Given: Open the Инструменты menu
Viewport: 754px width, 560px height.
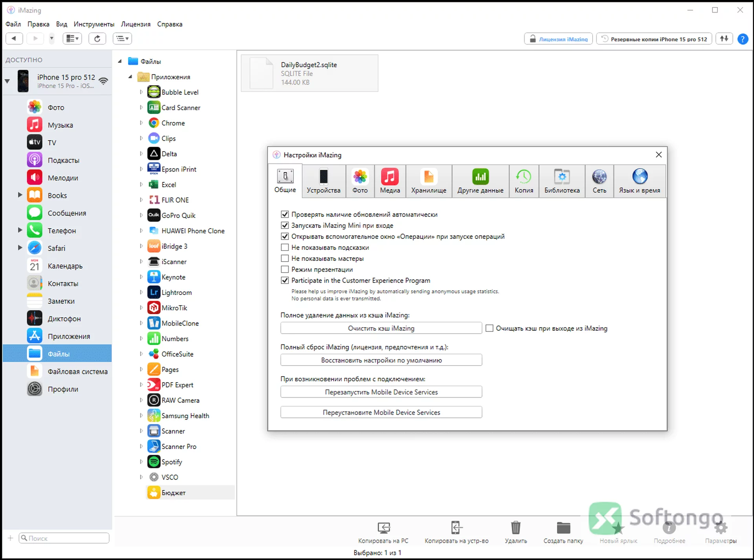Looking at the screenshot, I should tap(94, 24).
